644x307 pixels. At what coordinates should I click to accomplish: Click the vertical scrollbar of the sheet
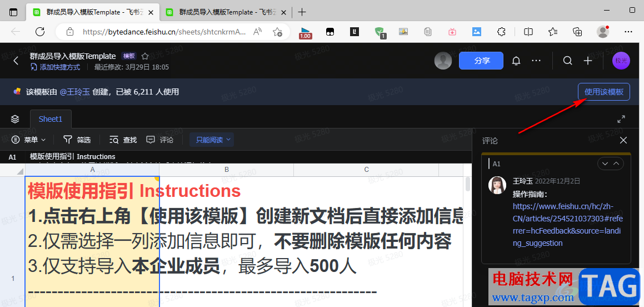point(467,185)
